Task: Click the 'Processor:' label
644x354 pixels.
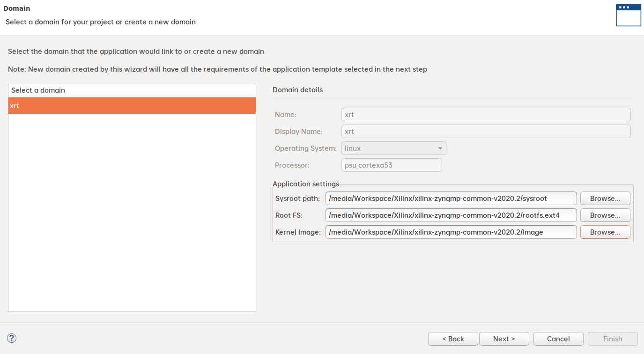Action: pos(292,165)
